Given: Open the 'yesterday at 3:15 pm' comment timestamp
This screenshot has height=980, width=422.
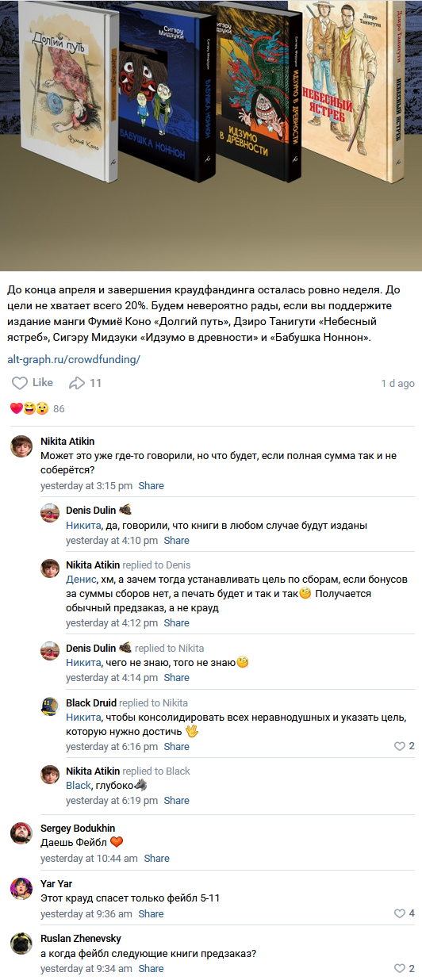Looking at the screenshot, I should point(86,486).
